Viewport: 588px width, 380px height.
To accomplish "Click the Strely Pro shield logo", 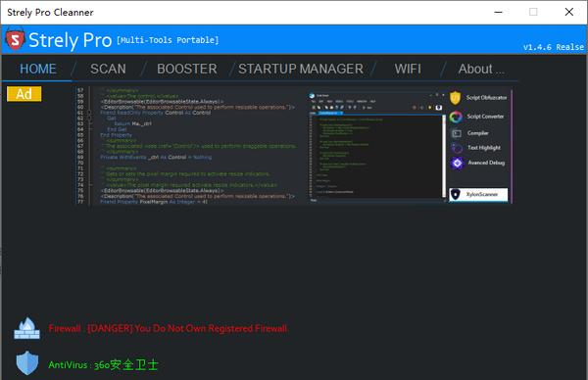I will point(15,39).
